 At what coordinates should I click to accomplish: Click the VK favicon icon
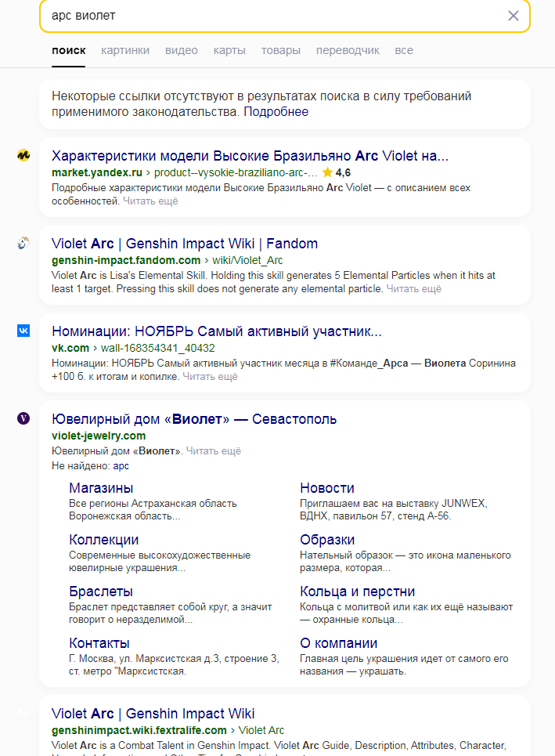pos(23,331)
